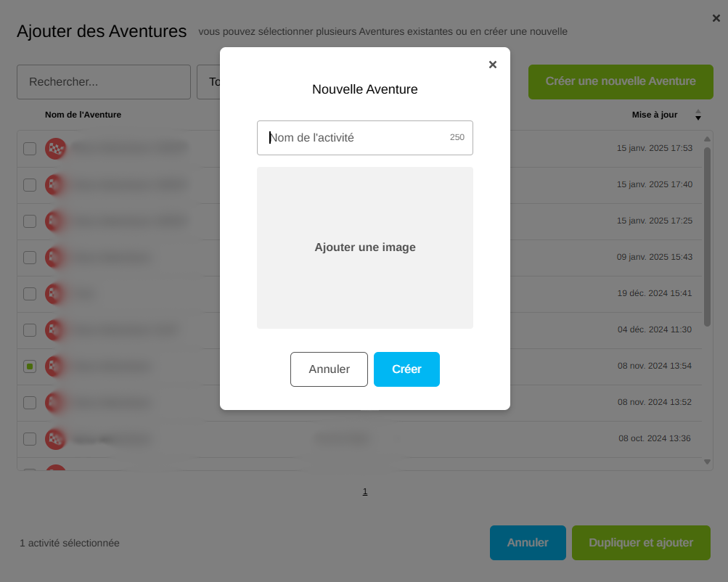Click the Rechercher search field
The height and width of the screenshot is (582, 728).
(x=104, y=82)
